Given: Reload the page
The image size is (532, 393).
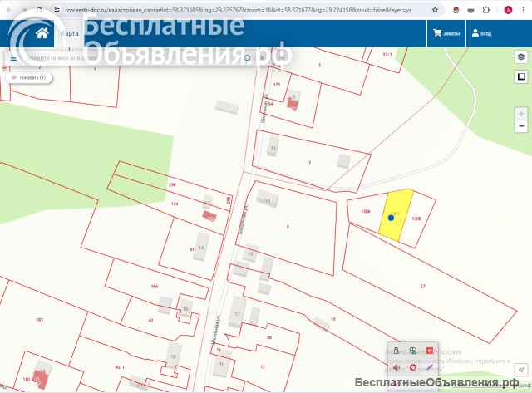Looking at the screenshot, I should click(39, 10).
